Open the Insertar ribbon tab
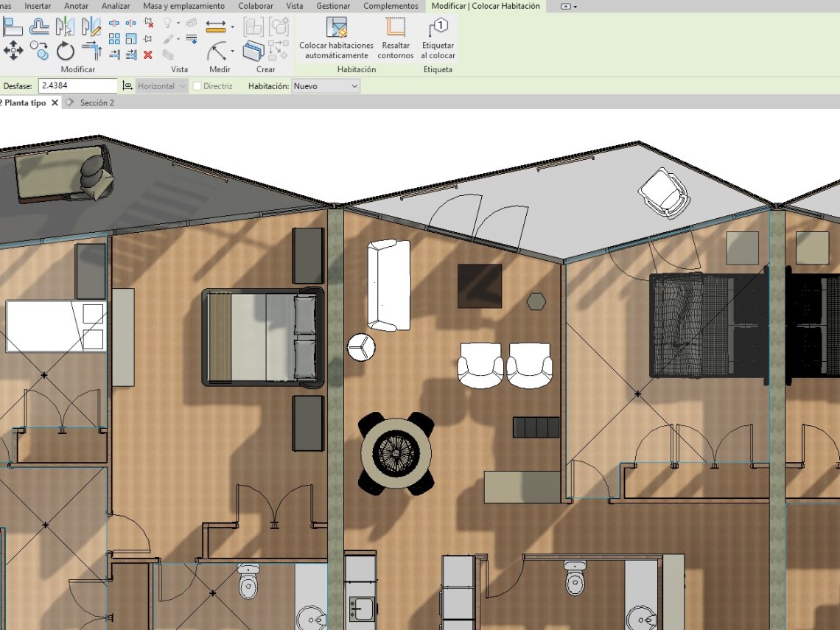Image resolution: width=840 pixels, height=630 pixels. tap(38, 6)
